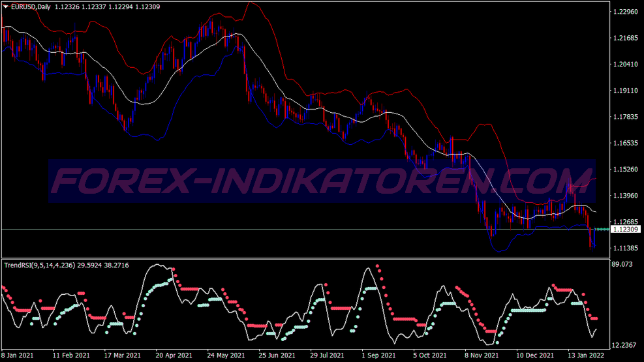Click the 1 Sep 2021 date label
Image resolution: width=644 pixels, height=362 pixels.
click(x=378, y=355)
